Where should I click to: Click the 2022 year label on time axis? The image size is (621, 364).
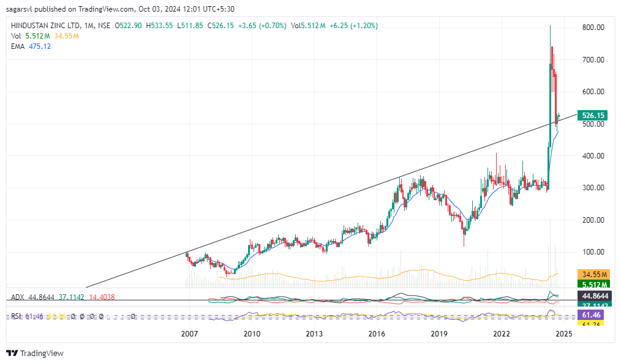click(502, 333)
